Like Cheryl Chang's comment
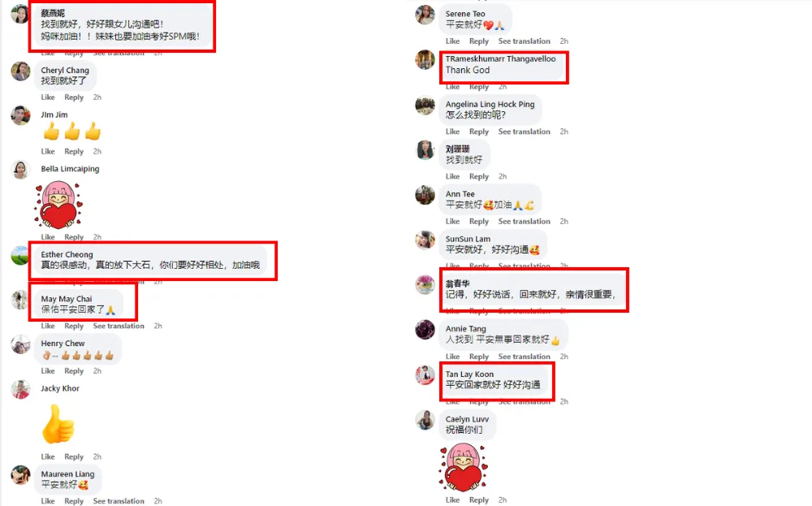812x506 pixels. [48, 97]
